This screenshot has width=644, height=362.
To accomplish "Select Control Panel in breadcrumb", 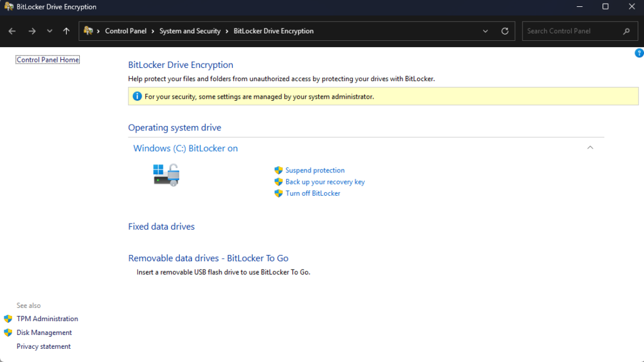I will coord(126,31).
